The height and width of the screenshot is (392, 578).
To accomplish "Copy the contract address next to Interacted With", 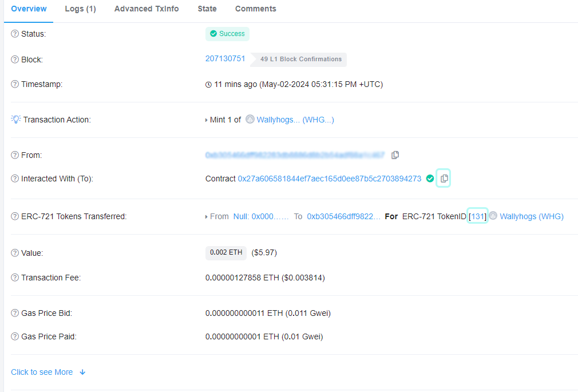I will [444, 178].
